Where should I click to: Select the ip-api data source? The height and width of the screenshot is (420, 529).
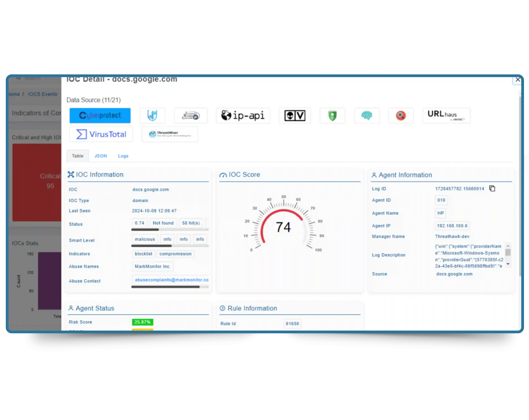point(243,116)
